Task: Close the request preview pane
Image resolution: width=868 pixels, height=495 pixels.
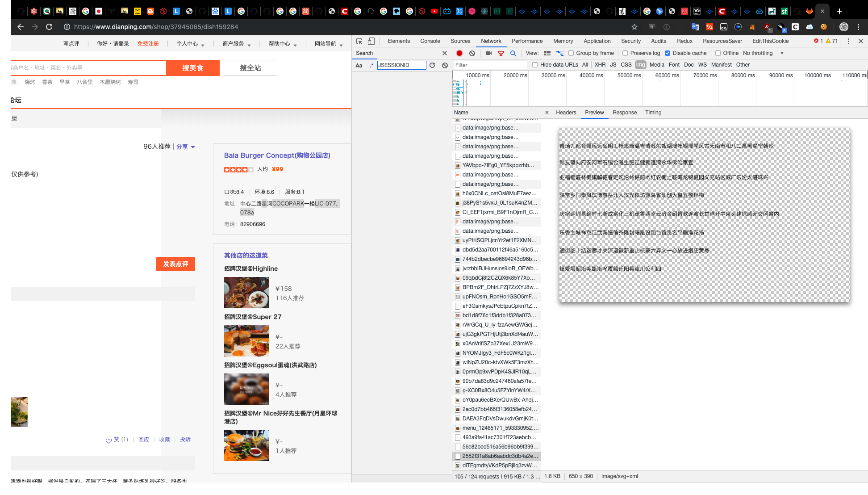Action: 547,113
